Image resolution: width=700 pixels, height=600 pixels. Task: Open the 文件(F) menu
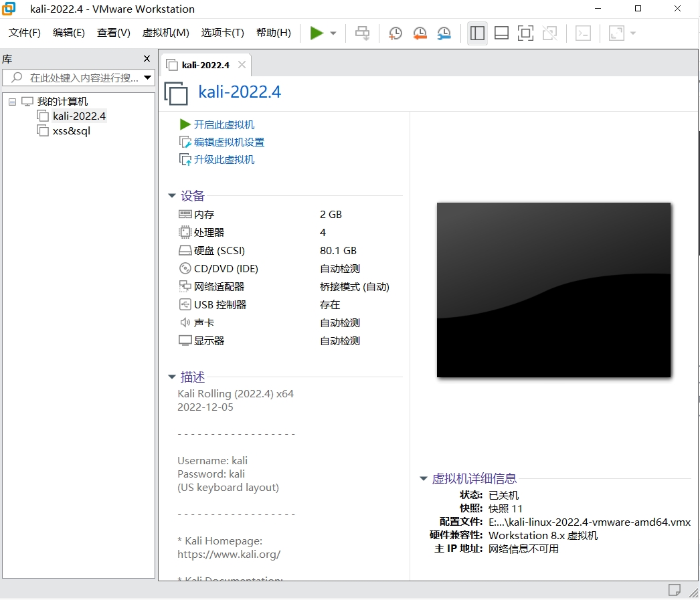tap(25, 33)
